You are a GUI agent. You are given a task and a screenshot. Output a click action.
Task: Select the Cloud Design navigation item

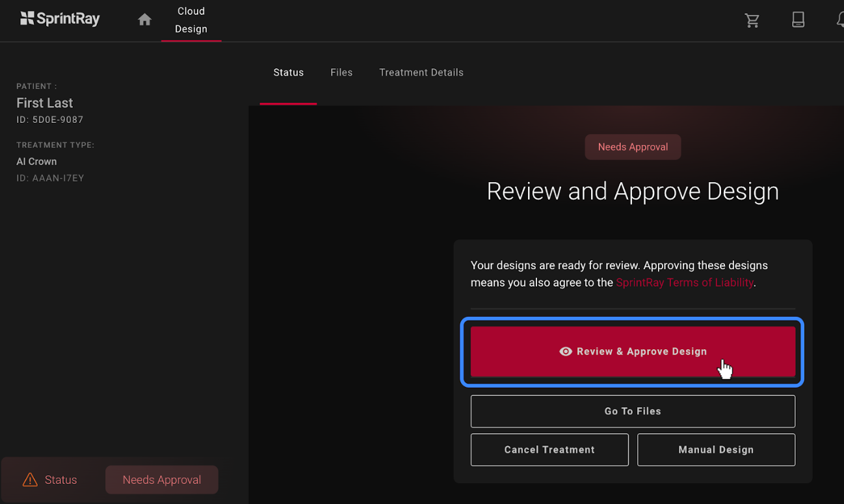[191, 20]
